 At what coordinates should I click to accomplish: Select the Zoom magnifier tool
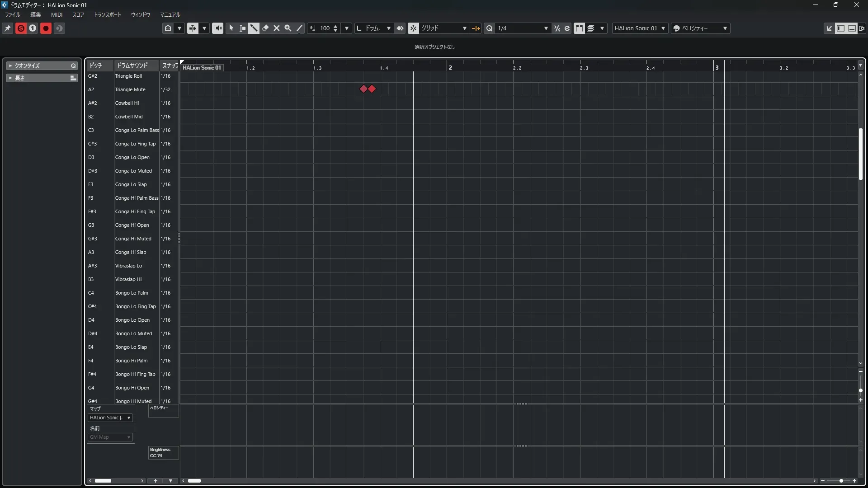pos(288,28)
